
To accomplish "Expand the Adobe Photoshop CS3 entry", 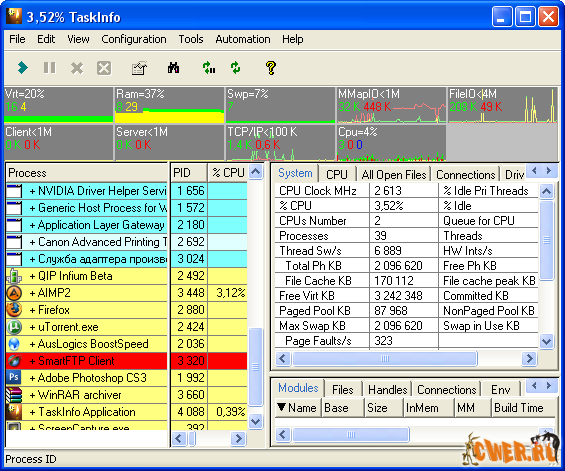I will click(32, 378).
